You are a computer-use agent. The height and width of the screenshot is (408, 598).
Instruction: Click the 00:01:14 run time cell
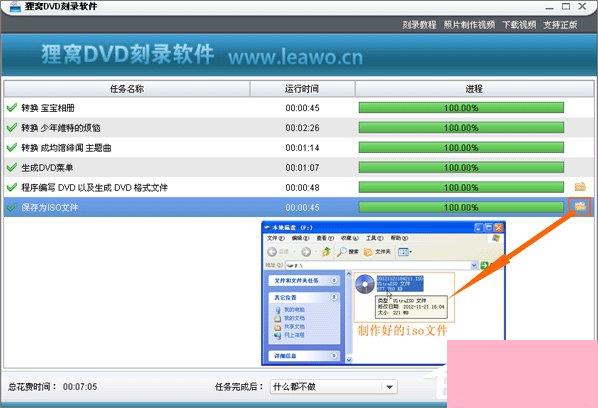302,148
